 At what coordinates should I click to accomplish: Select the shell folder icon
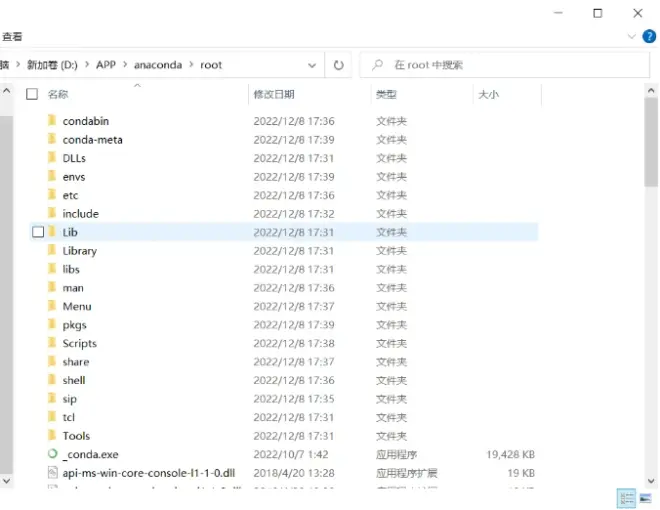(52, 380)
